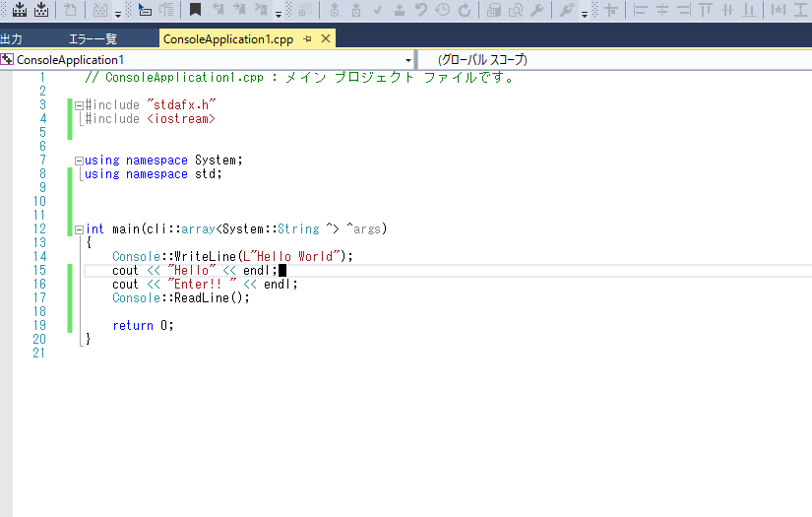This screenshot has height=517, width=812.
Task: Click the L"Hello World" string literal
Action: [291, 256]
